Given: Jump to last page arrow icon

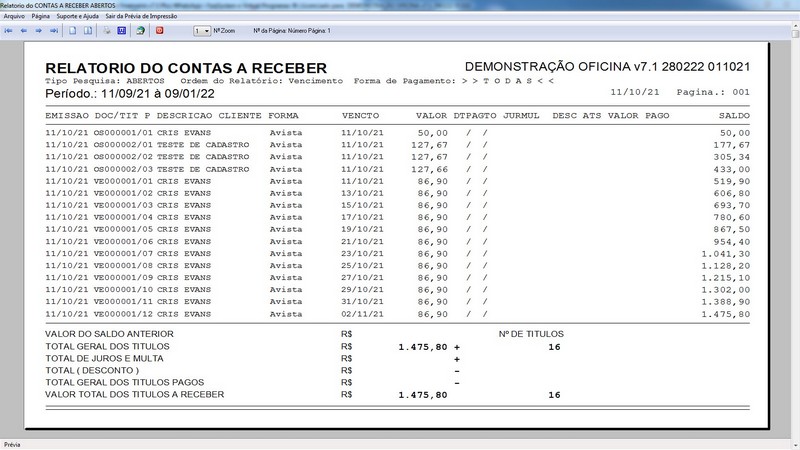Looking at the screenshot, I should point(54,31).
